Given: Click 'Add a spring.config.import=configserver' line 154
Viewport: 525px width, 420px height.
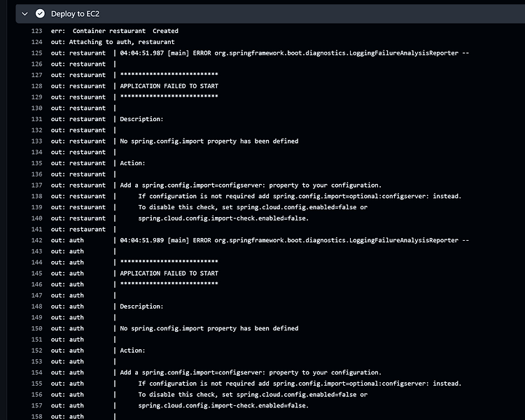Looking at the screenshot, I should tap(251, 372).
